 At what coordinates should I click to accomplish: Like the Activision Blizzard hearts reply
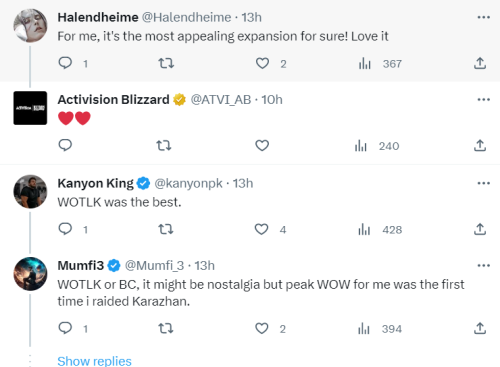pyautogui.click(x=262, y=145)
